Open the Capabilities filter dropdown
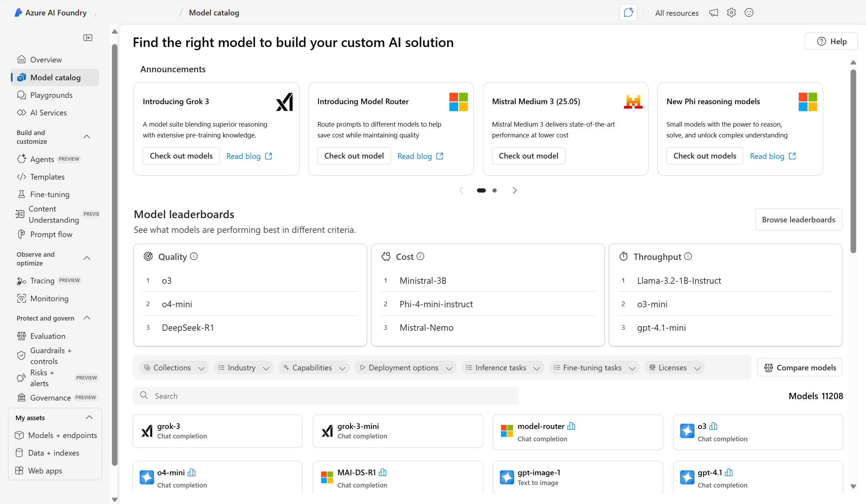Viewport: 866px width, 504px height. click(314, 368)
